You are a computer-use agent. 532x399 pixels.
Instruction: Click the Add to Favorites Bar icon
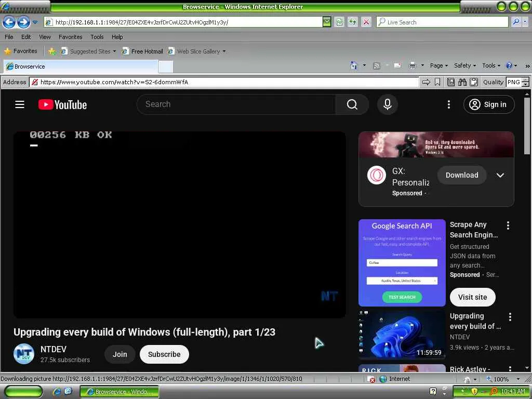tap(51, 51)
